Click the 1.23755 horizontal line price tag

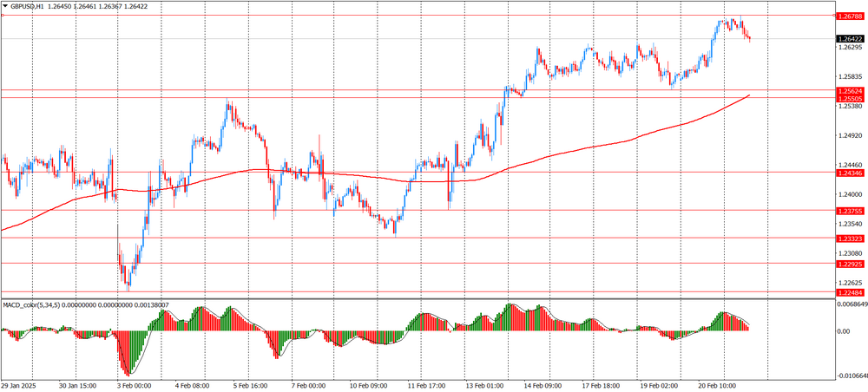pyautogui.click(x=850, y=211)
